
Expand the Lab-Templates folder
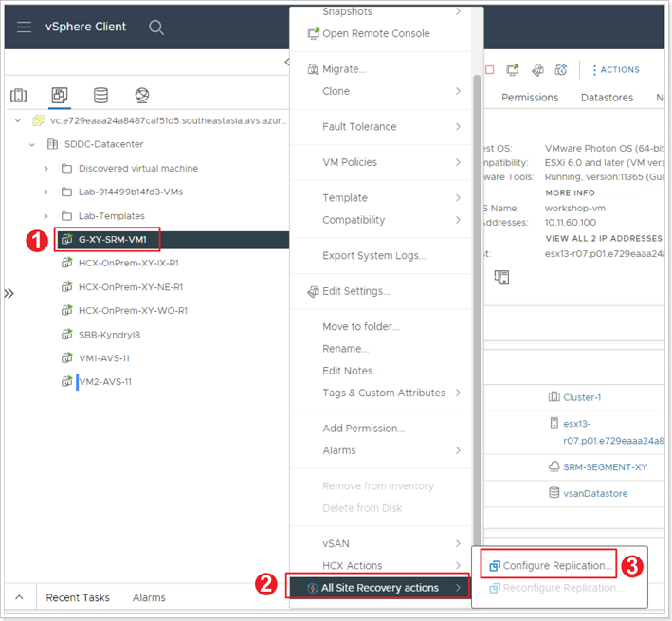45,216
